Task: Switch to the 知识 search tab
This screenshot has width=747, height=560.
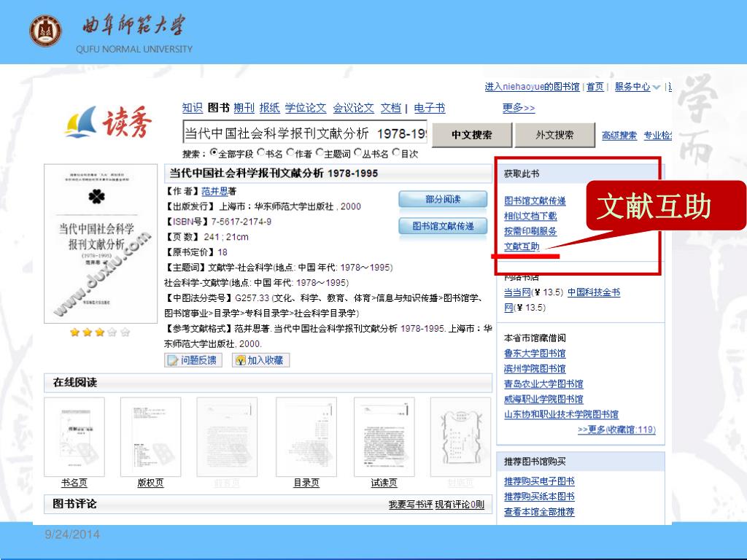Action: 193,108
